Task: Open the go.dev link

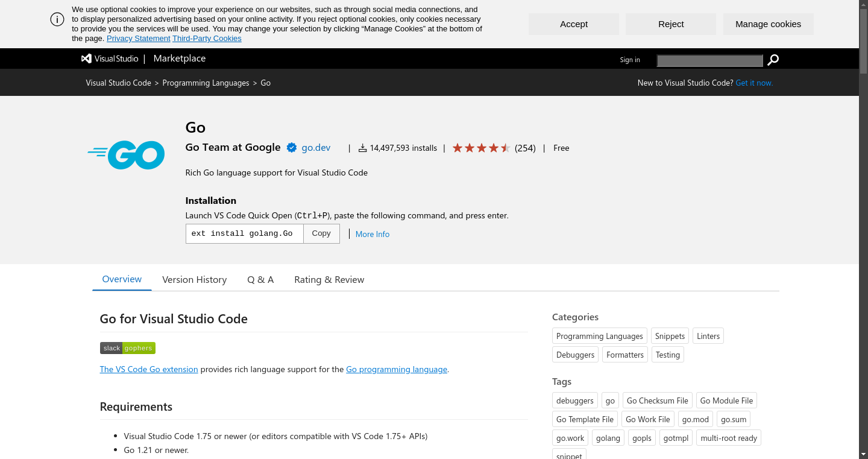Action: coord(316,148)
